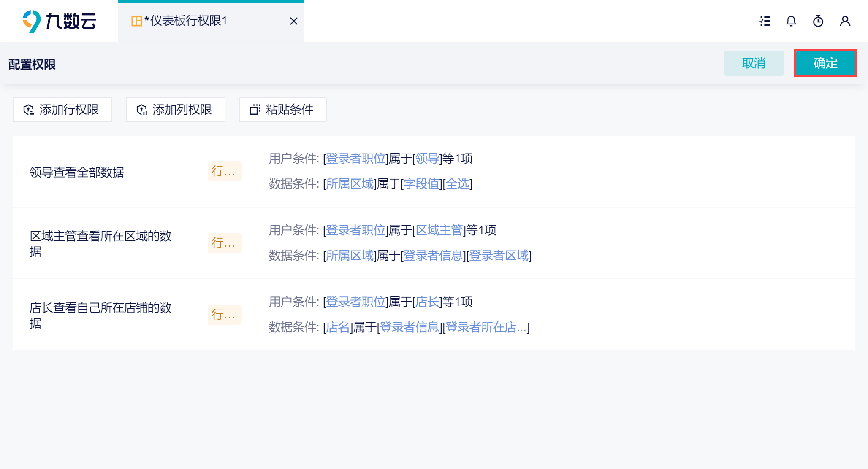This screenshot has height=469, width=868.
Task: Cancel with the 取消 button
Action: coord(754,63)
